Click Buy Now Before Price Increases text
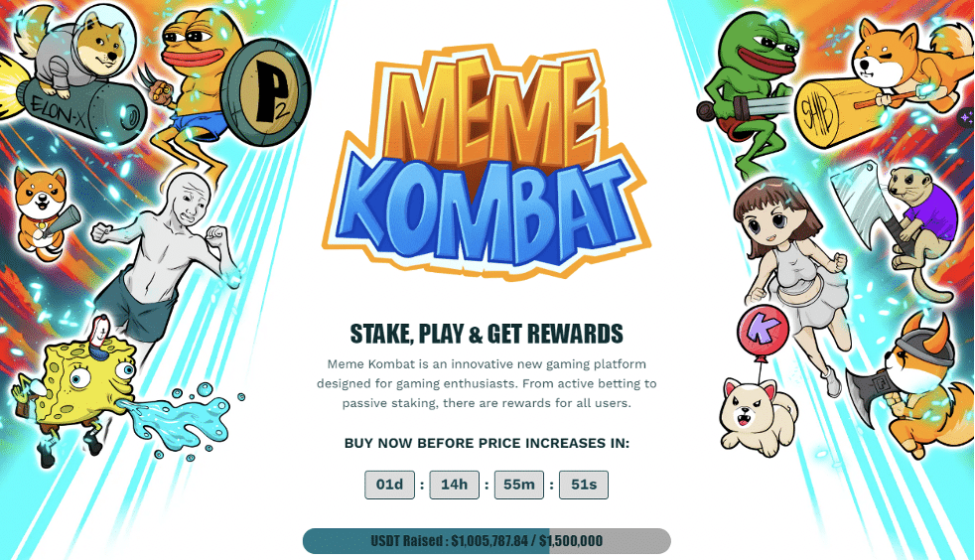 coord(487,443)
